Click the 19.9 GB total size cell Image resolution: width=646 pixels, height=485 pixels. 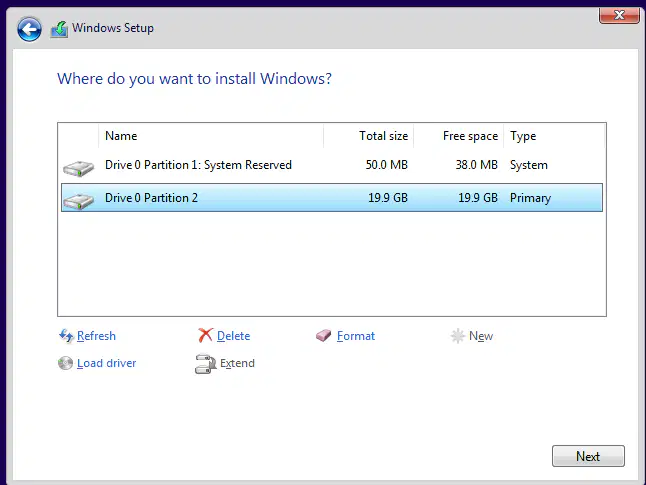pyautogui.click(x=388, y=198)
